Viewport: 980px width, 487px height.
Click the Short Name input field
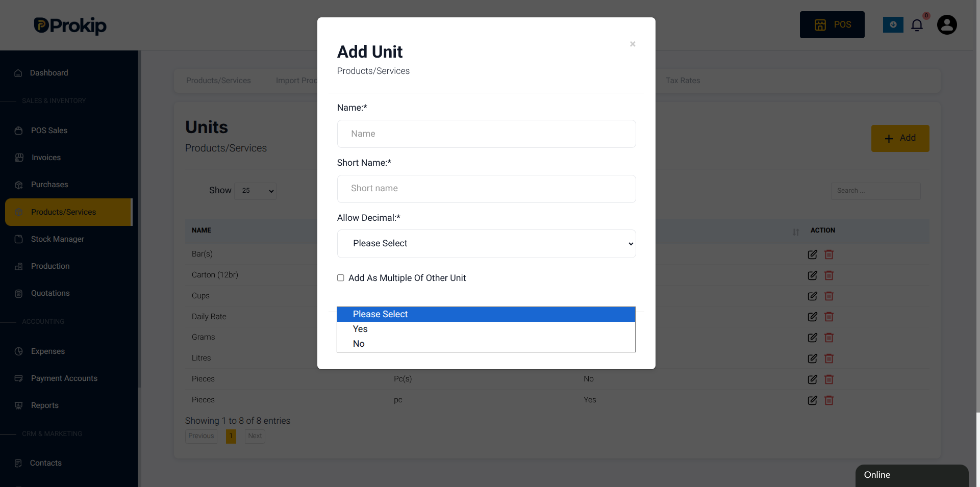486,189
